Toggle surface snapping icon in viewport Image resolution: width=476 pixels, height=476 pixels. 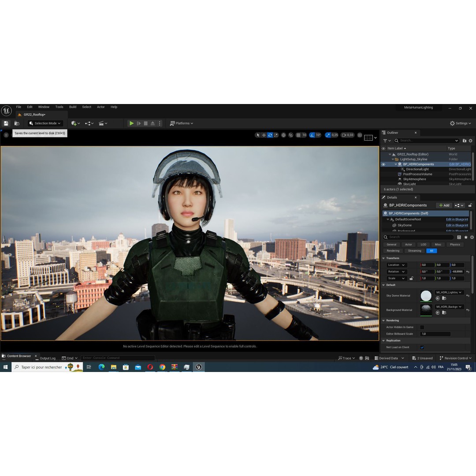click(x=291, y=135)
